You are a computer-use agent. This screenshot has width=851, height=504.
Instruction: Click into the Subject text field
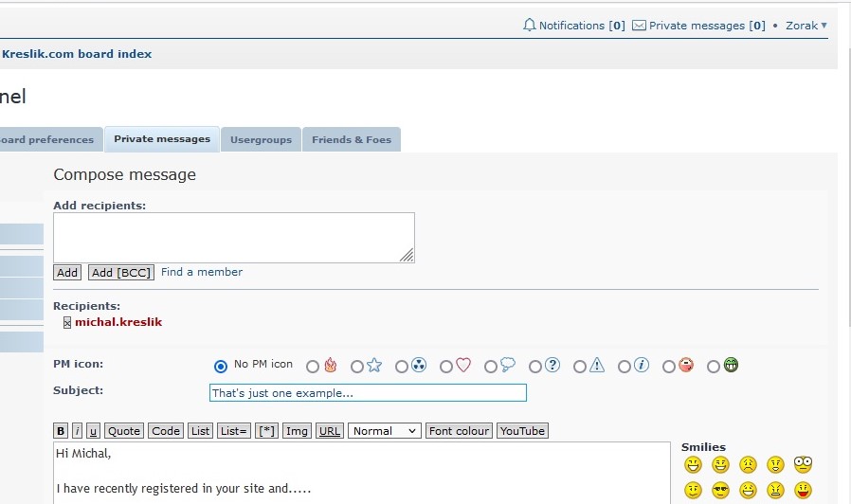click(x=368, y=393)
